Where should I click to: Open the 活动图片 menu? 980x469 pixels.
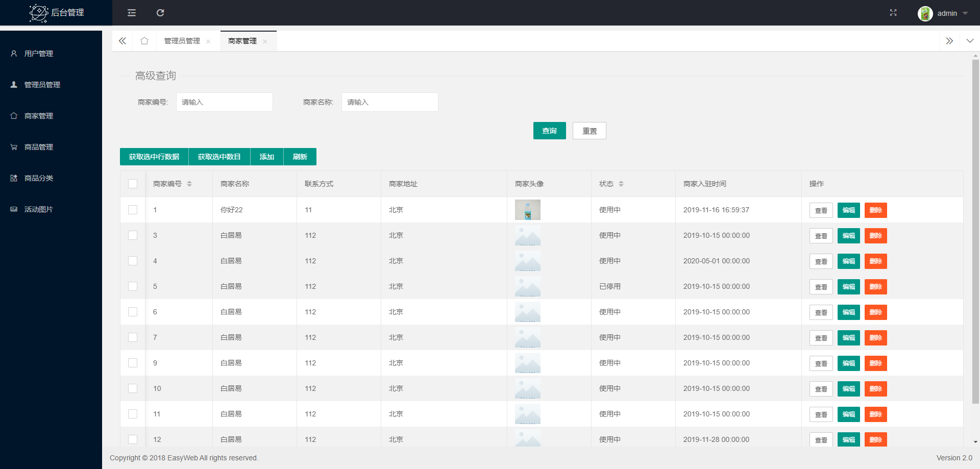point(51,209)
